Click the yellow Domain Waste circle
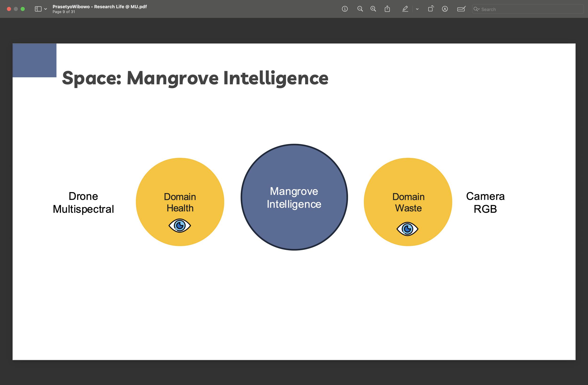The height and width of the screenshot is (385, 588). (408, 178)
